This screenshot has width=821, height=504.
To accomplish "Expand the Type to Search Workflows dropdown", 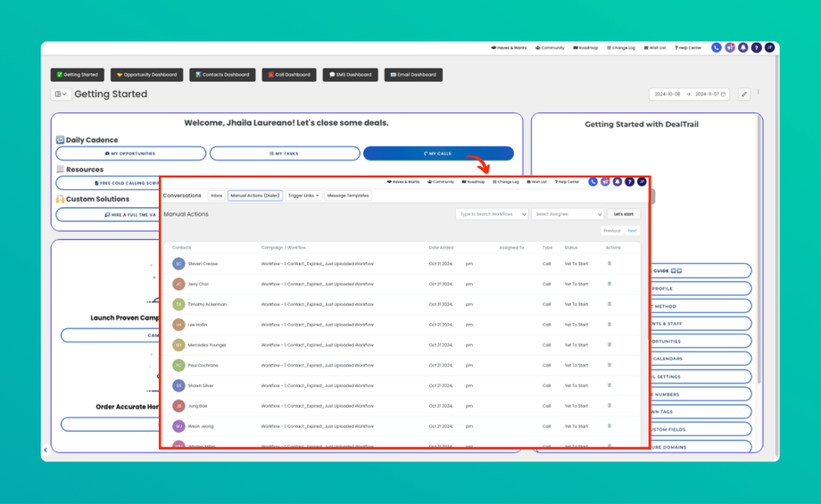I will click(x=492, y=214).
